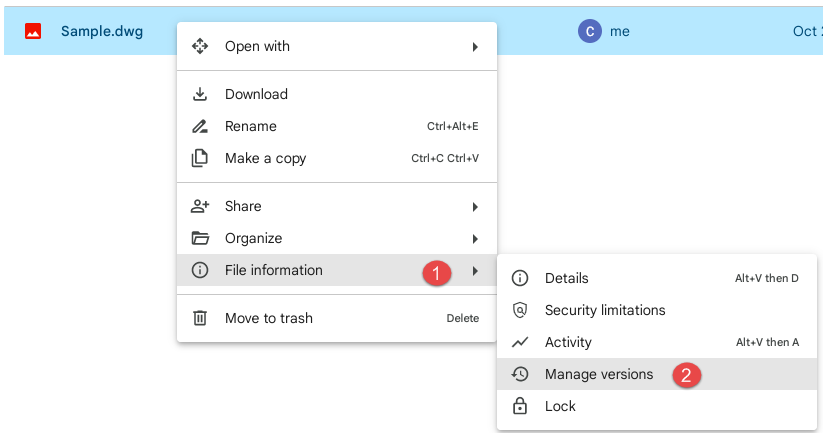823x433 pixels.
Task: Choose Make a copy menu entry
Action: pos(337,158)
